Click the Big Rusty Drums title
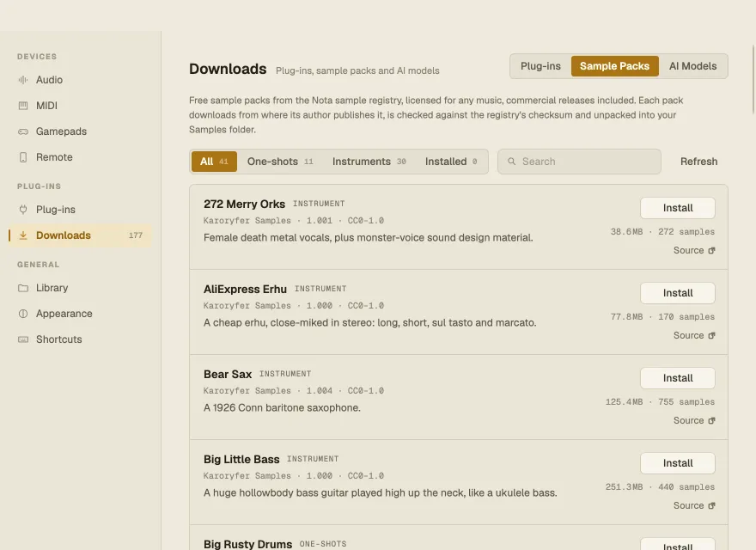756x550 pixels. 247,544
